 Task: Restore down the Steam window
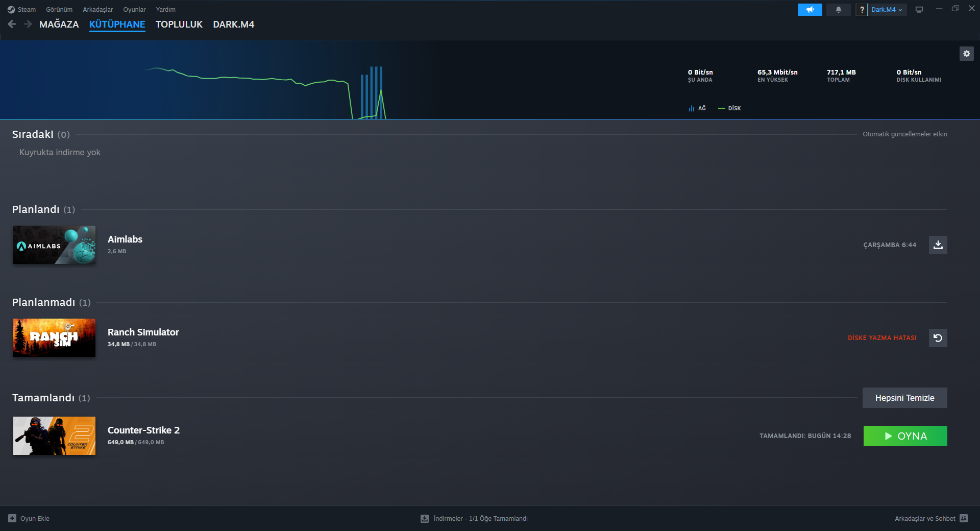[x=955, y=9]
